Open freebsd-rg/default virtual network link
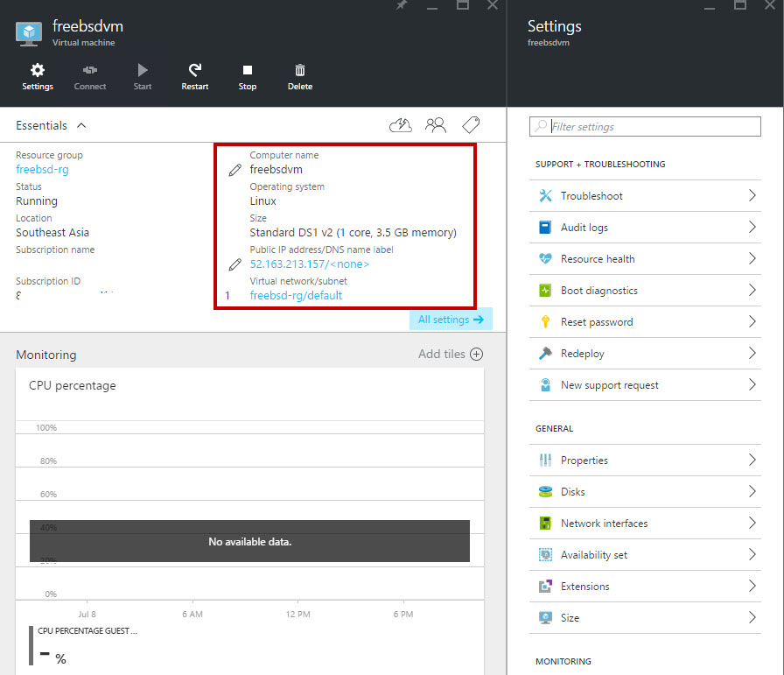The width and height of the screenshot is (784, 675). (296, 296)
